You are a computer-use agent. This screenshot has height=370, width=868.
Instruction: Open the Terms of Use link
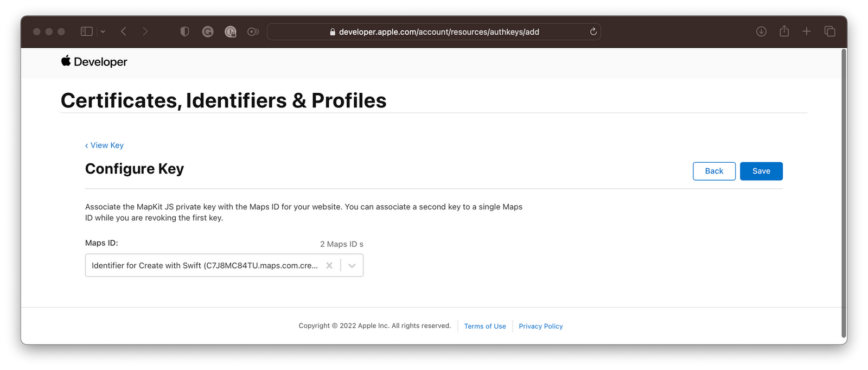pyautogui.click(x=485, y=326)
